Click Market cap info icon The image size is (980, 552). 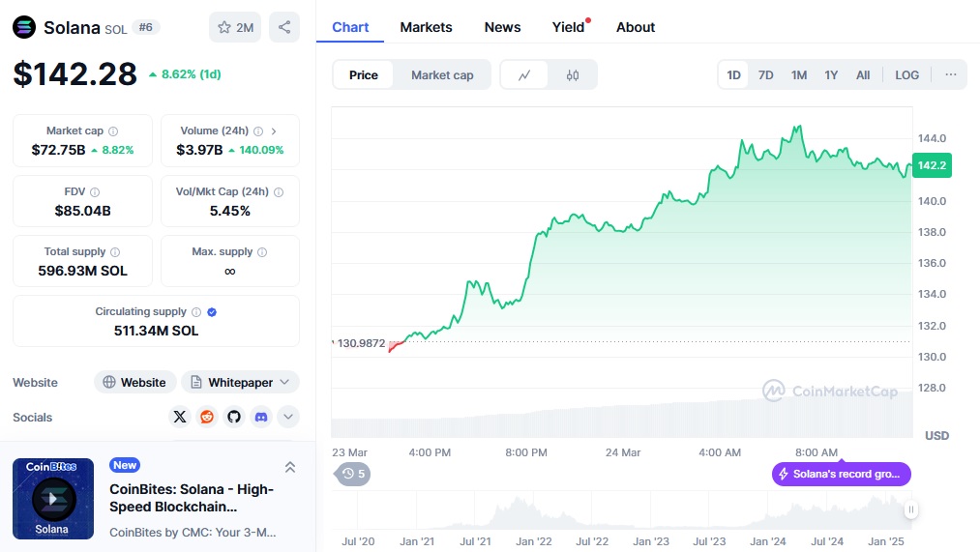113,131
